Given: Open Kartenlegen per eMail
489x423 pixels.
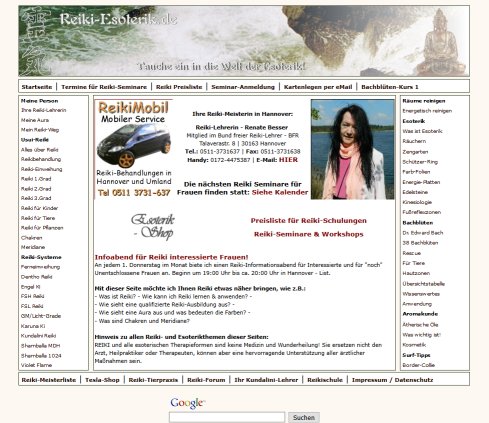Looking at the screenshot, I should coord(318,87).
